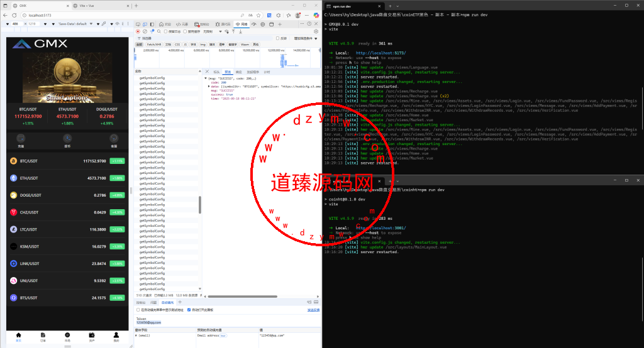The width and height of the screenshot is (644, 348).
Task: Open 'Save-Data': default dropdown
Action: click(x=75, y=24)
